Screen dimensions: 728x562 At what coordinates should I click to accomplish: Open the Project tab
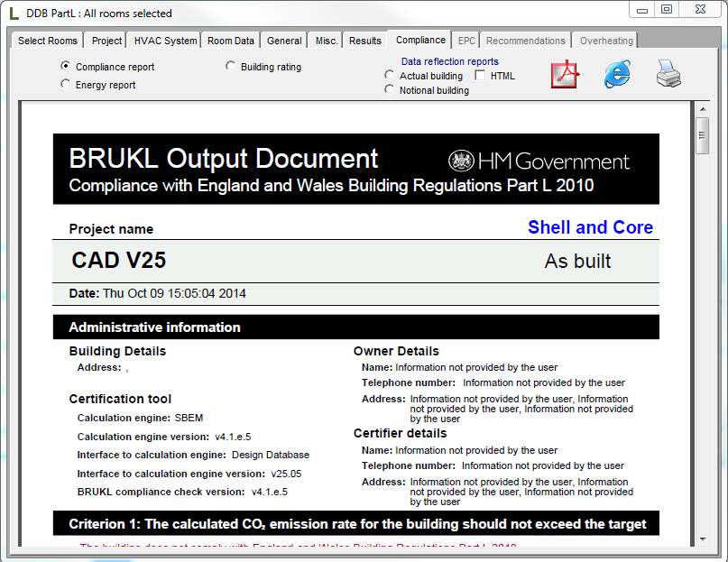[x=106, y=41]
